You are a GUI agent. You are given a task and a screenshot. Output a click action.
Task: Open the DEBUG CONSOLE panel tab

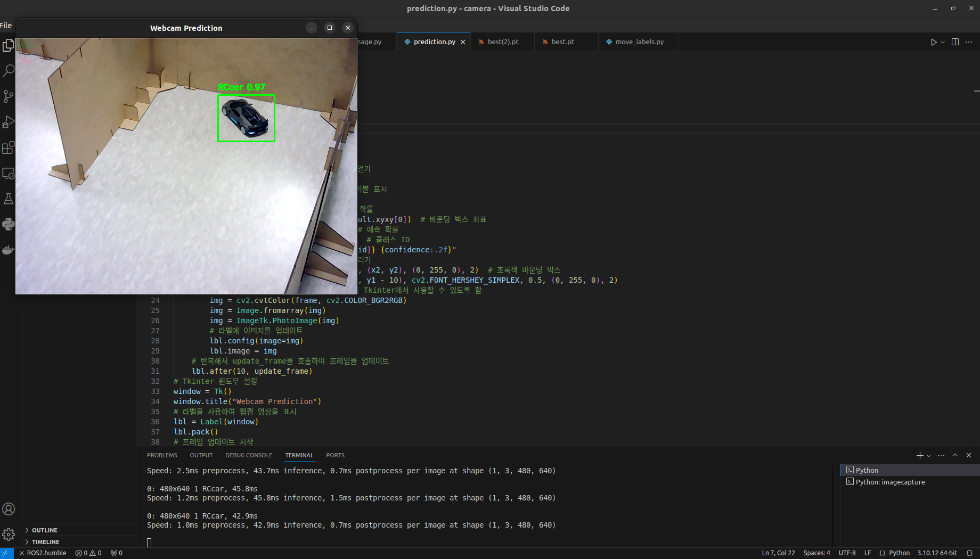(x=249, y=455)
